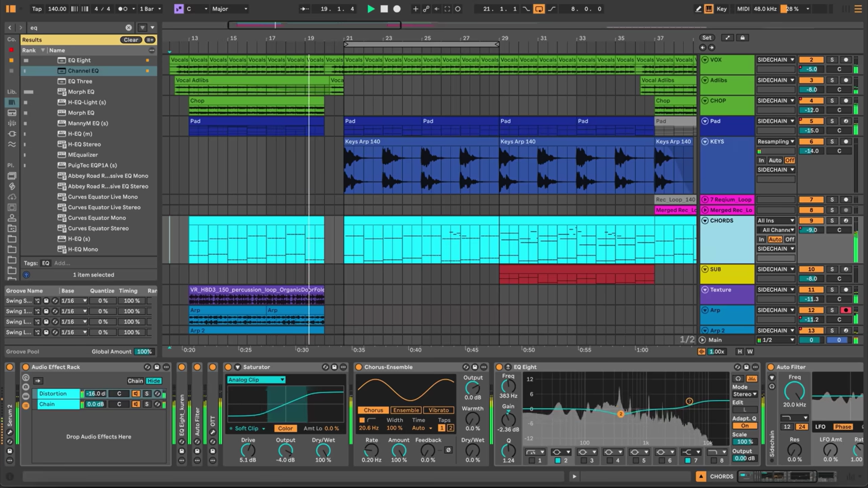Solo the VOX track
Viewport: 868px width, 488px height.
tap(832, 60)
